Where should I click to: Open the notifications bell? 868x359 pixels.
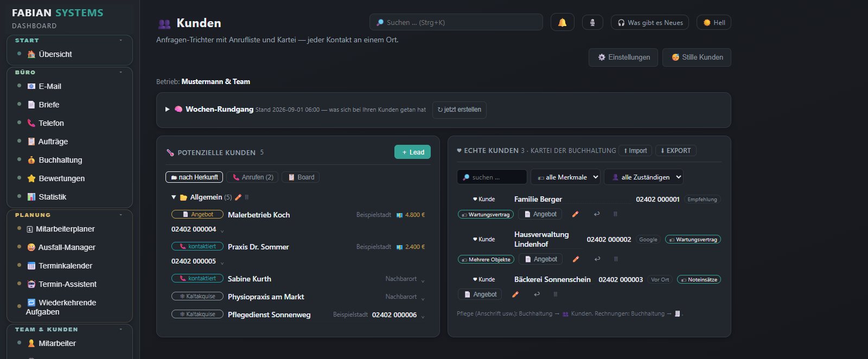coord(562,22)
